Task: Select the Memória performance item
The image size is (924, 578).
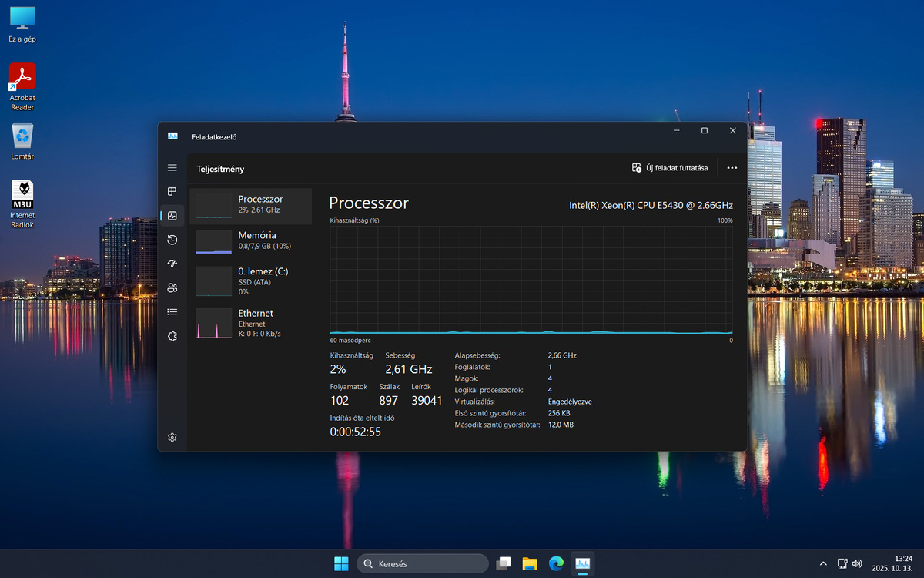Action: (x=251, y=241)
